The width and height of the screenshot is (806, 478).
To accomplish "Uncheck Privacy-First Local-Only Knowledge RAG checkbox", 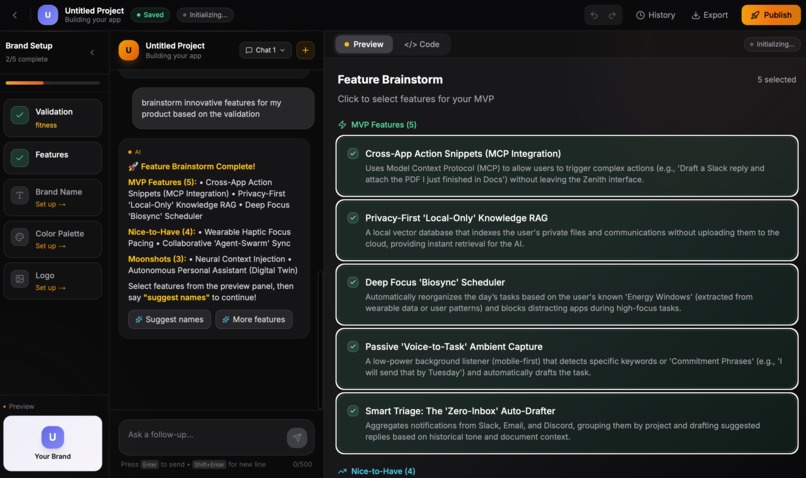I will 353,217.
